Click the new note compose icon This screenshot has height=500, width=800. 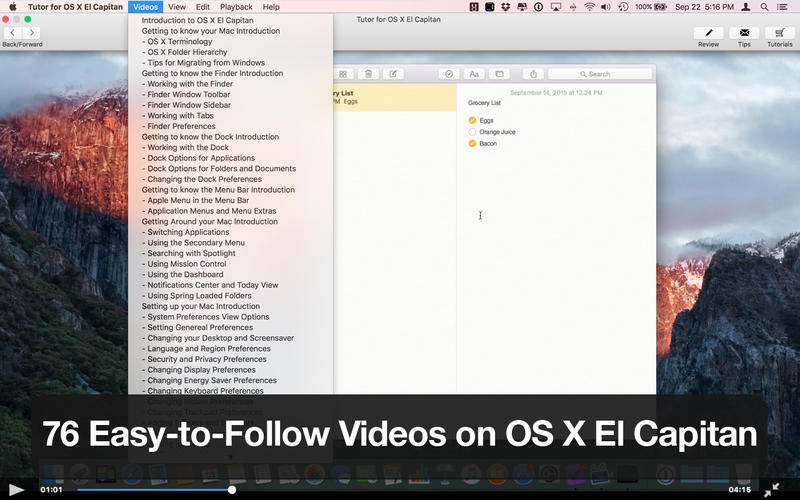[393, 74]
